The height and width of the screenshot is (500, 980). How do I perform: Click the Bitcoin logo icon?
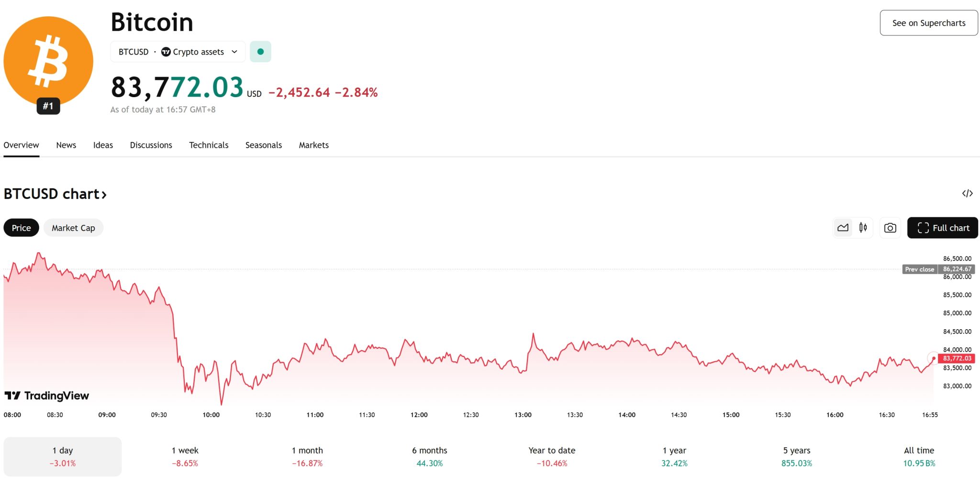tap(48, 61)
